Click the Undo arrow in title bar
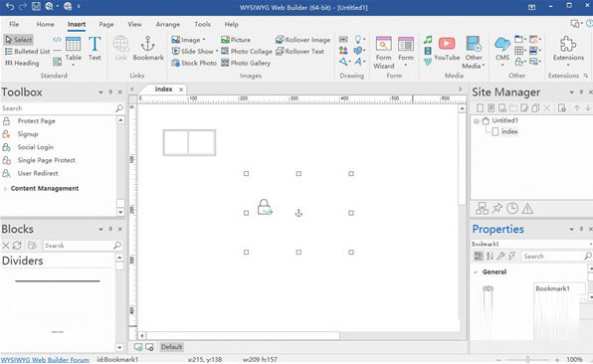The height and width of the screenshot is (364, 593). (x=10, y=6)
